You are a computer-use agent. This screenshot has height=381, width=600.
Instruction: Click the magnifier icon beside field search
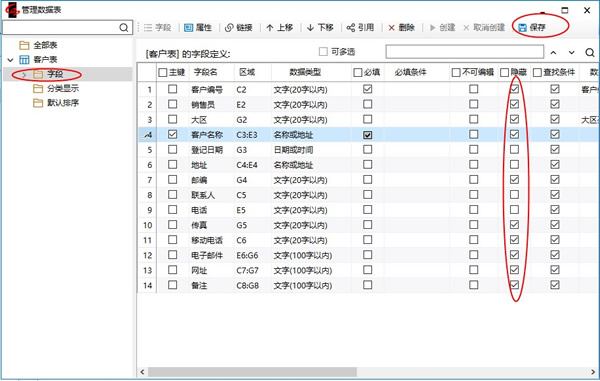click(590, 52)
